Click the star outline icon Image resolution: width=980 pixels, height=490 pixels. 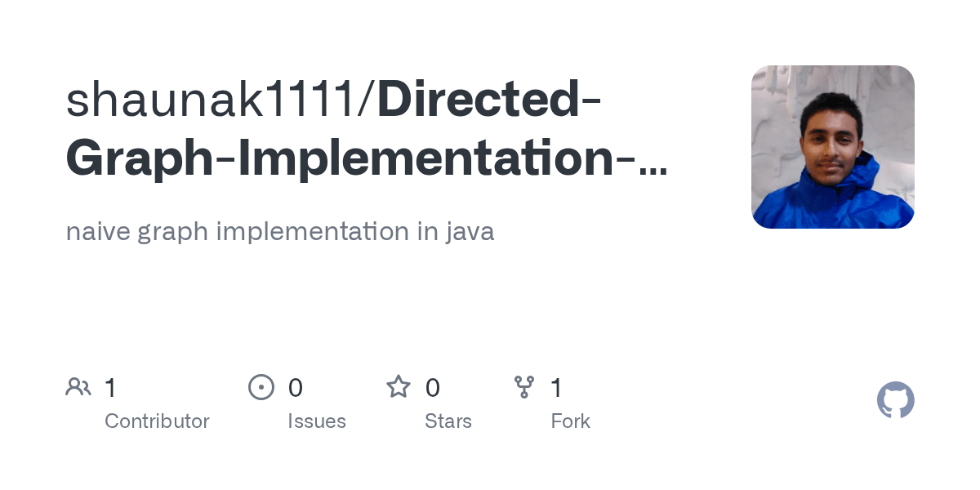pos(399,386)
